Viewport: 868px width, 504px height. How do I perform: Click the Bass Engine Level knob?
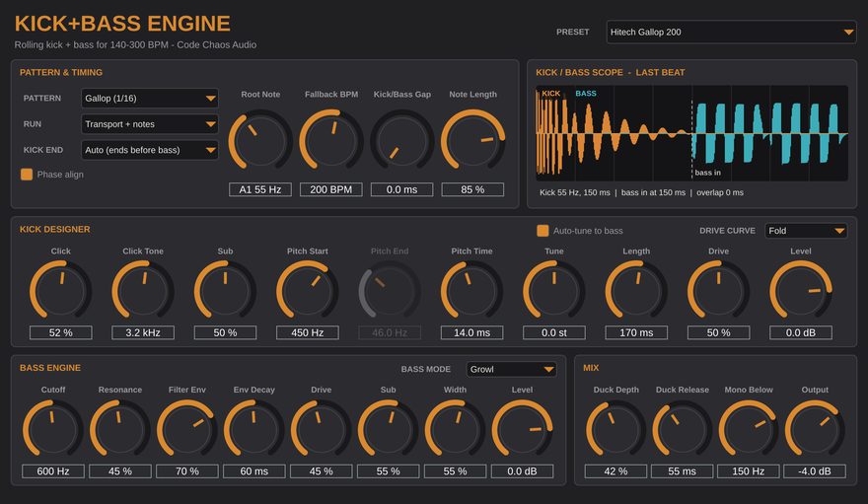pos(522,430)
